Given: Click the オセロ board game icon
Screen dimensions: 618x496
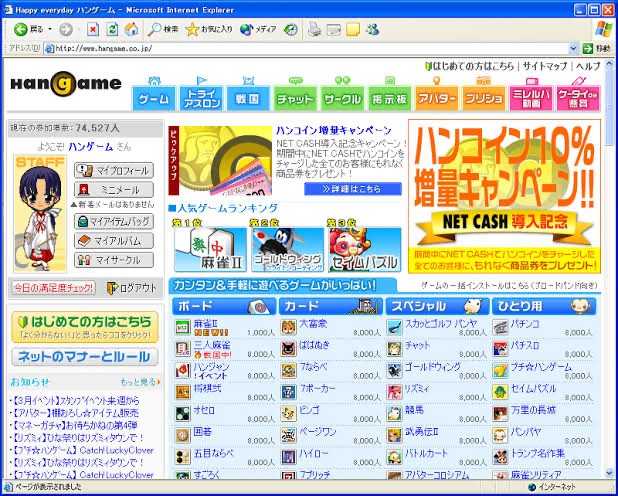Looking at the screenshot, I should pyautogui.click(x=183, y=414).
